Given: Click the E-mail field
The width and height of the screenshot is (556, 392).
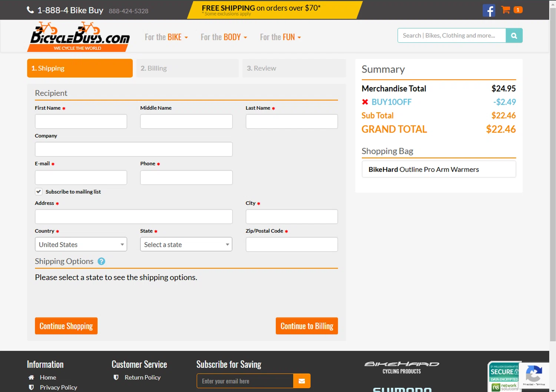Looking at the screenshot, I should [81, 177].
